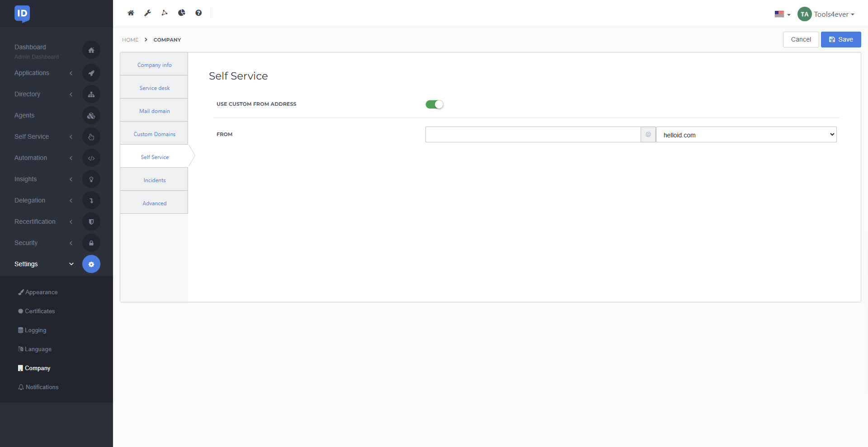Go to HOME breadcrumb link

tap(130, 40)
